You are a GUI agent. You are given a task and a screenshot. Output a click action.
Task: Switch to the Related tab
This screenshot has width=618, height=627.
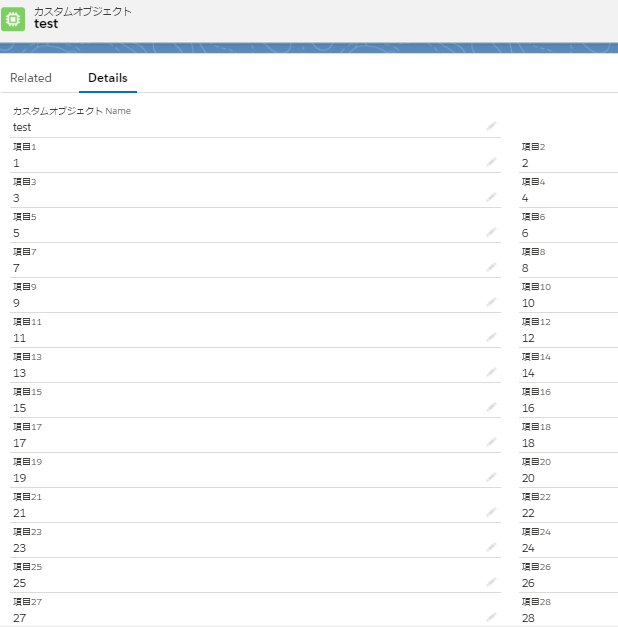[31, 78]
